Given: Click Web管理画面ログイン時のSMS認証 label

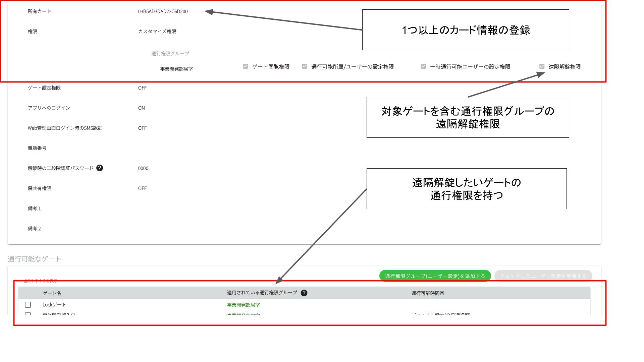Looking at the screenshot, I should [65, 128].
